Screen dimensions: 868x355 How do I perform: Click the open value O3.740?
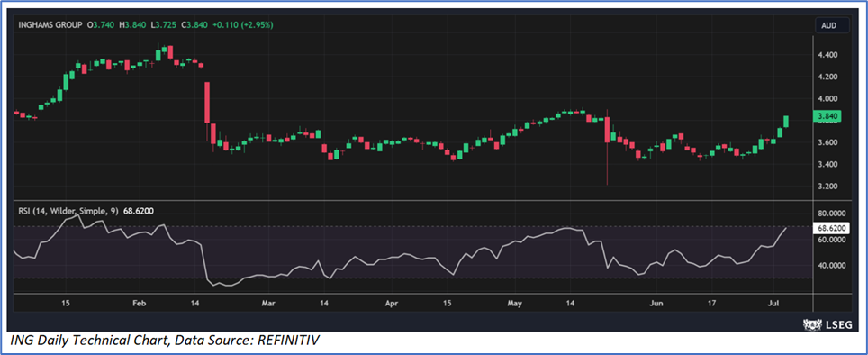pos(102,25)
